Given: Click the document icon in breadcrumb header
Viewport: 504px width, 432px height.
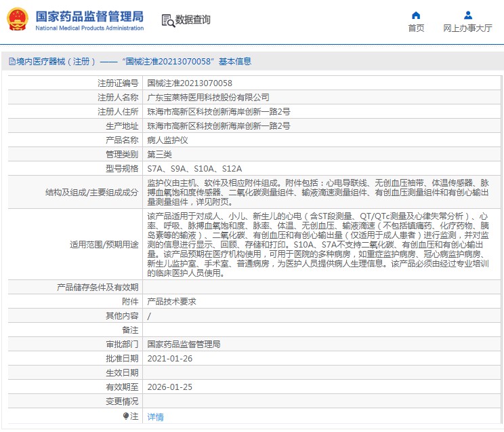Looking at the screenshot, I should (12, 61).
